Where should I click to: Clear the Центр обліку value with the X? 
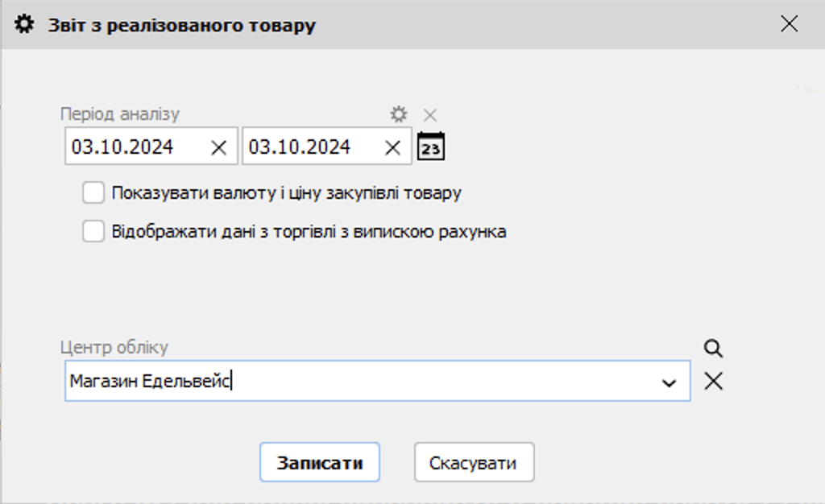pos(713,382)
